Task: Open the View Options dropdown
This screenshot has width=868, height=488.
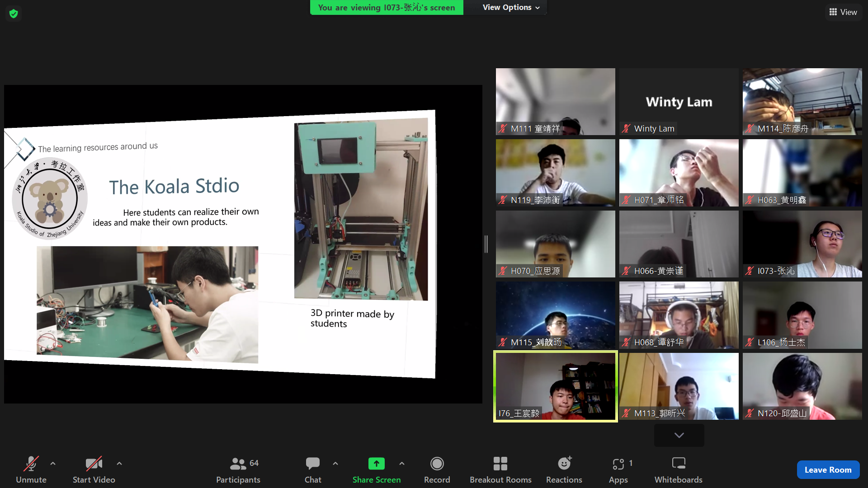Action: pos(511,7)
